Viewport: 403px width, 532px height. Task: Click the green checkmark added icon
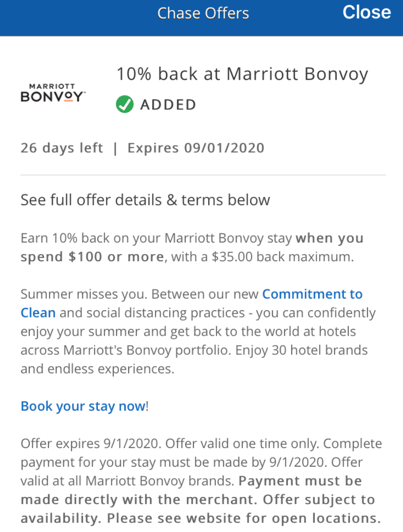click(125, 104)
